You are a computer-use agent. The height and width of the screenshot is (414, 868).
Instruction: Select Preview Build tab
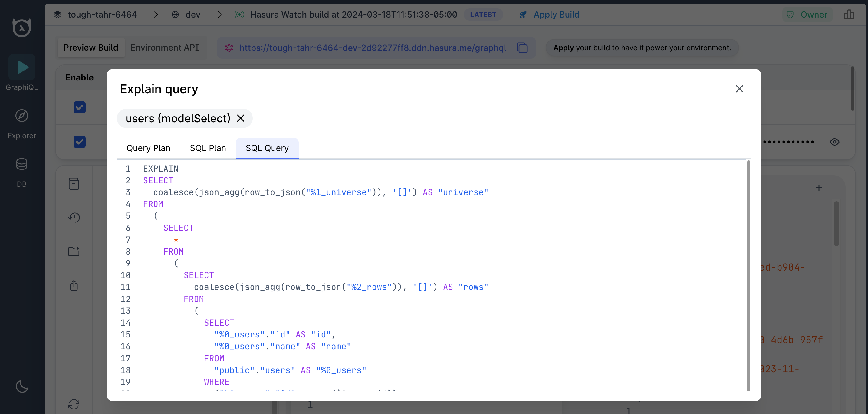[x=91, y=48]
